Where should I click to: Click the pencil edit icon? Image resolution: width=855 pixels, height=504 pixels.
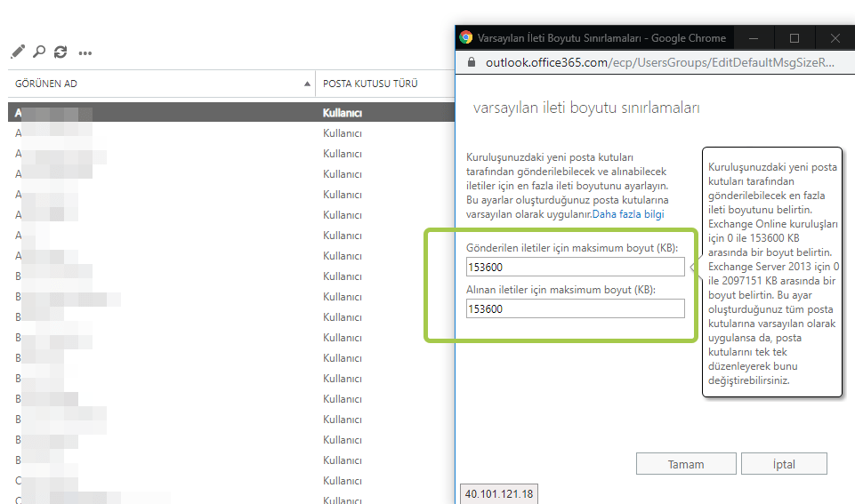(x=18, y=52)
